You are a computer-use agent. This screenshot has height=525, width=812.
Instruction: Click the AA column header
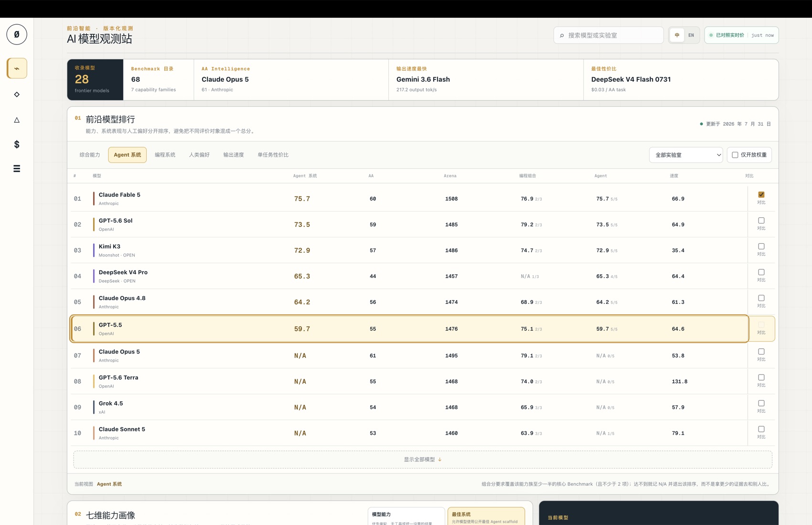click(371, 176)
